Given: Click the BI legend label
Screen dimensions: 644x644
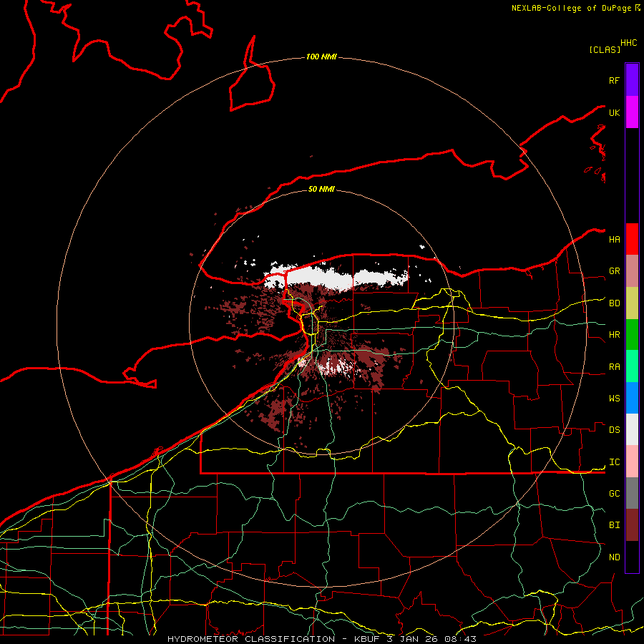Looking at the screenshot, I should coord(614,525).
